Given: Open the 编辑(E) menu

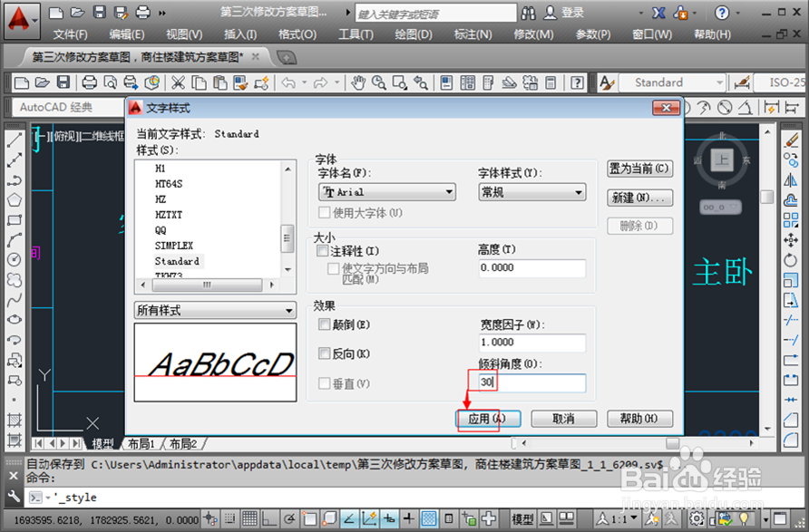Looking at the screenshot, I should coord(127,34).
